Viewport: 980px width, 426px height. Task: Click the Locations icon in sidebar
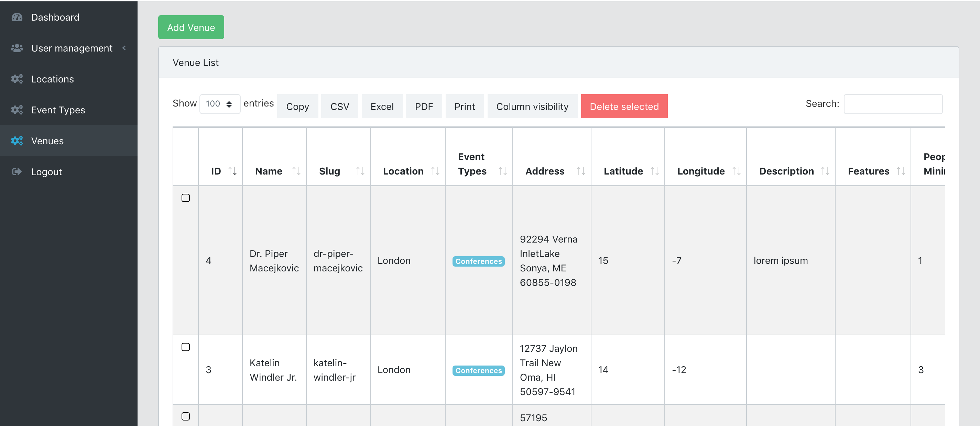click(x=18, y=79)
